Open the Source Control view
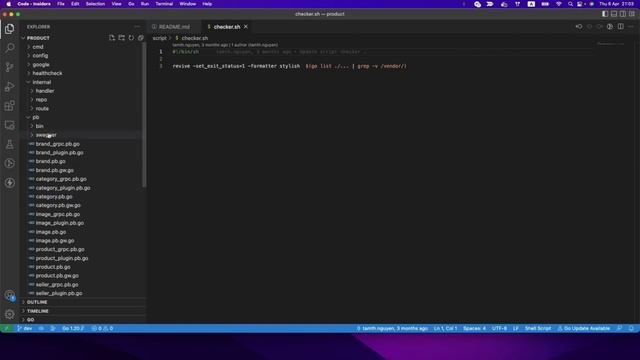Viewport: 640px width, 360px height. (x=9, y=67)
